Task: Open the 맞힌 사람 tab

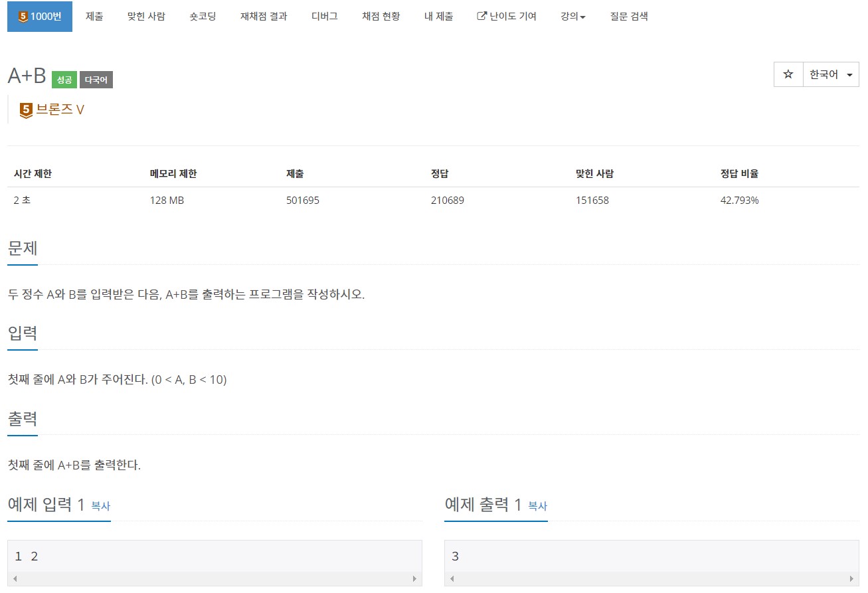Action: [146, 17]
